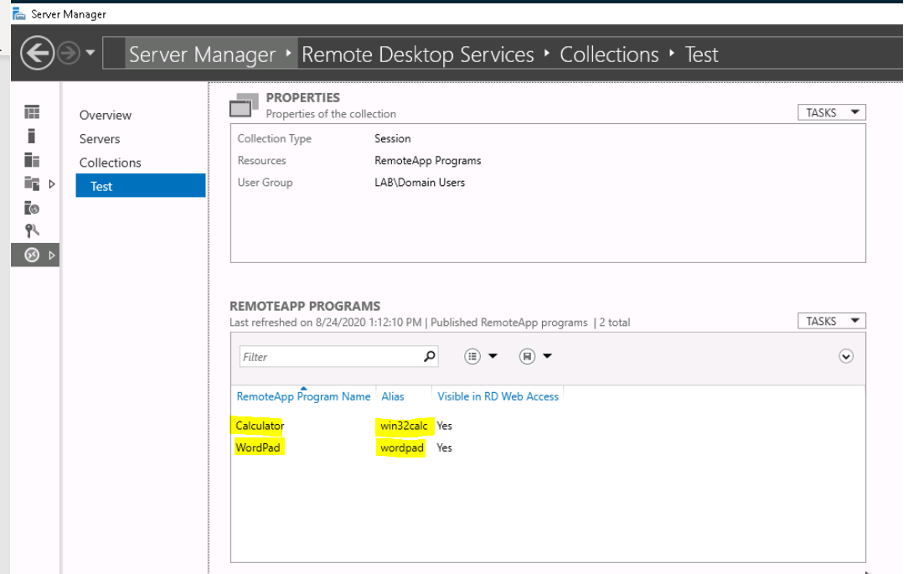Select the Remote Desktop Services sidebar icon
The image size is (904, 574).
click(32, 255)
